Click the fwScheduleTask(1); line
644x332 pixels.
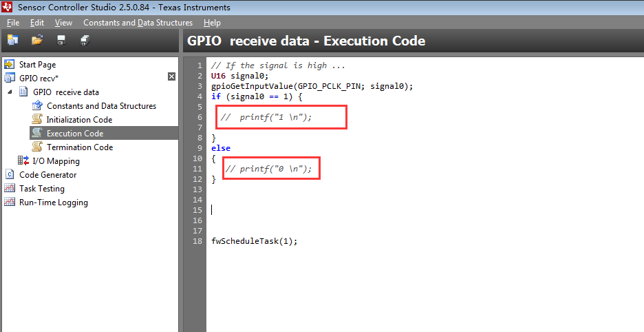coord(255,241)
